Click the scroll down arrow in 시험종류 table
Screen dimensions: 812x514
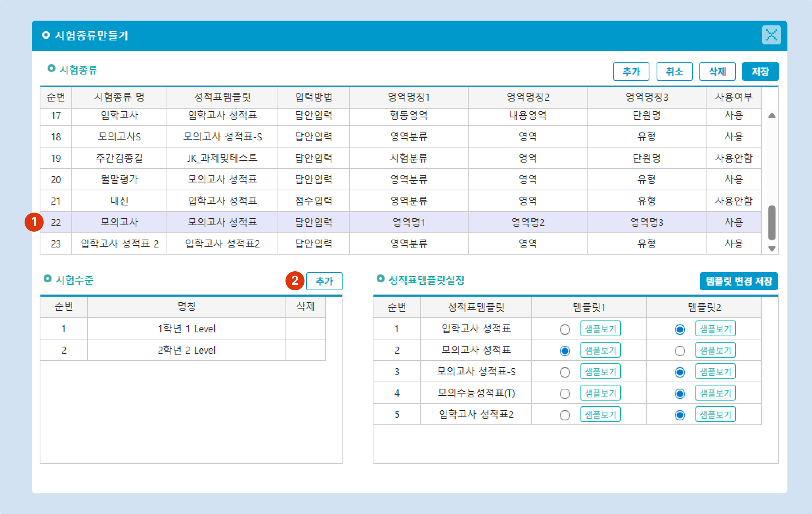click(x=772, y=248)
